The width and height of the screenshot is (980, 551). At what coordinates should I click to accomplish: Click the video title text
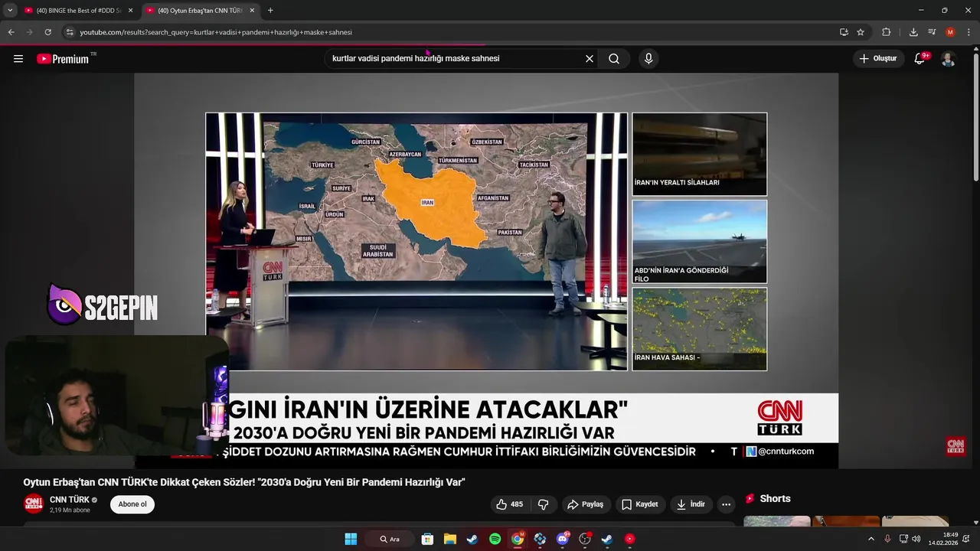pyautogui.click(x=244, y=482)
